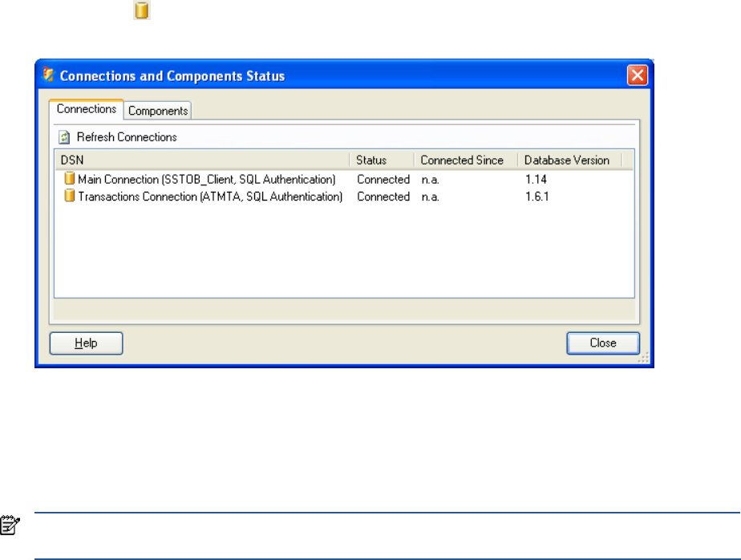The image size is (741, 560).
Task: Sort by the Status column header
Action: pos(371,160)
